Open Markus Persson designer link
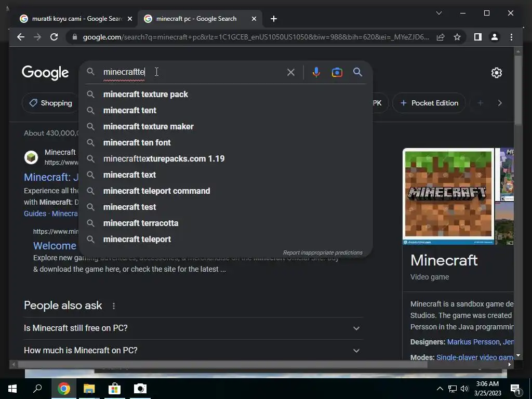 click(473, 342)
